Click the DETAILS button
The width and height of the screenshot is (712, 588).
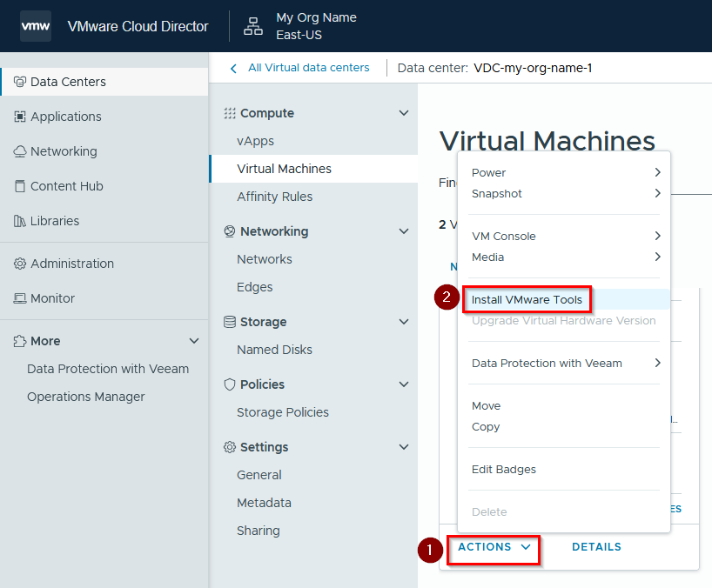(x=596, y=547)
